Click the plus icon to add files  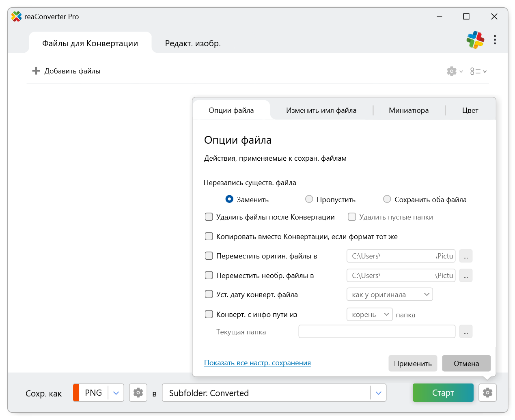point(36,71)
